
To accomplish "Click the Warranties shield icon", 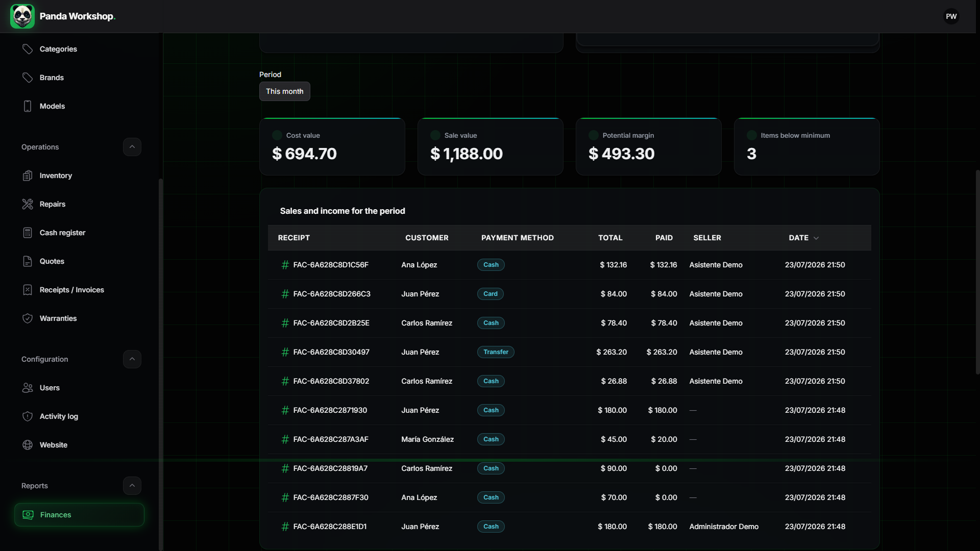I will pos(28,318).
